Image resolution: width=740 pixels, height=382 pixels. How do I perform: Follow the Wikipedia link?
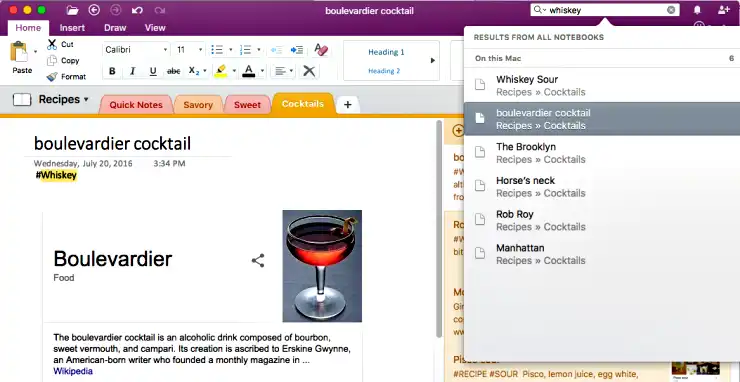(x=73, y=371)
